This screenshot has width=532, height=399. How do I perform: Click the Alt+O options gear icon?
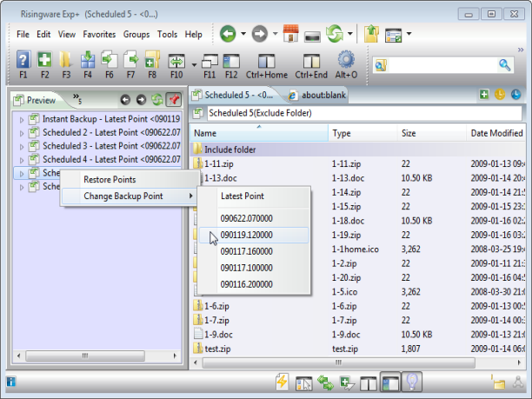(x=346, y=61)
